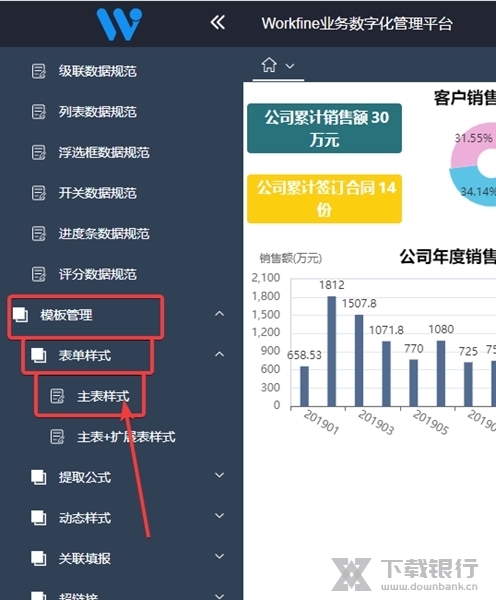Click 公司累计签订合同 14 份 card
Screen dimensions: 496x600
(325, 199)
